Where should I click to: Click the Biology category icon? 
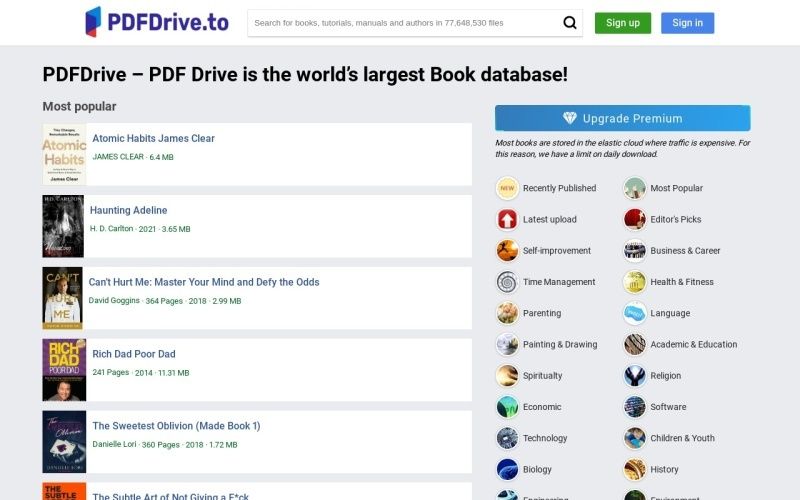coord(507,469)
